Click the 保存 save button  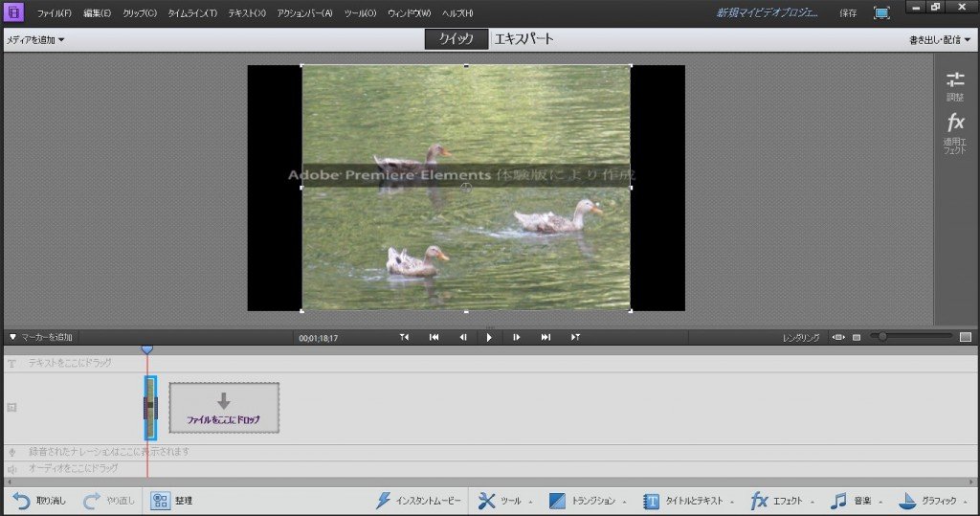pos(848,13)
